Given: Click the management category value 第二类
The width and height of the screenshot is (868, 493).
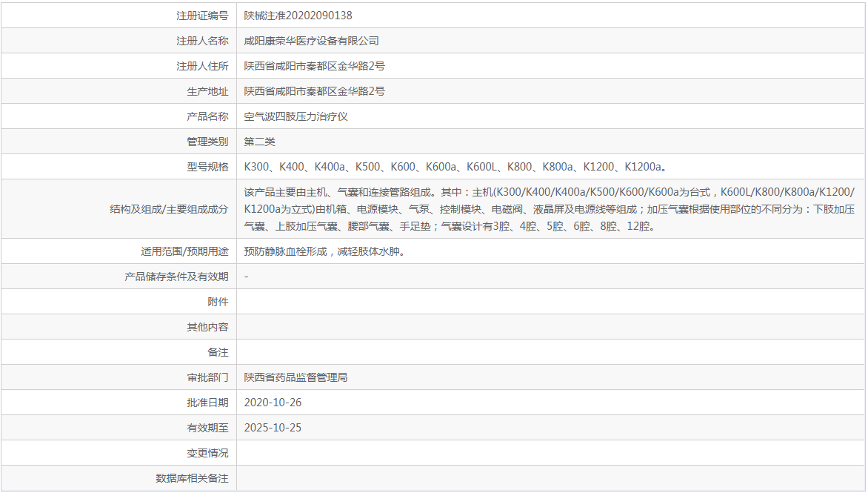Looking at the screenshot, I should 260,142.
